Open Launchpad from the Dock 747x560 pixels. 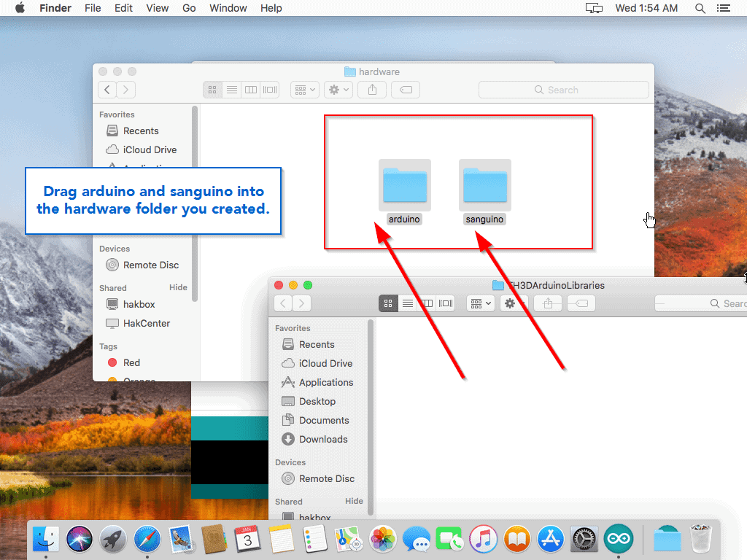(x=113, y=540)
